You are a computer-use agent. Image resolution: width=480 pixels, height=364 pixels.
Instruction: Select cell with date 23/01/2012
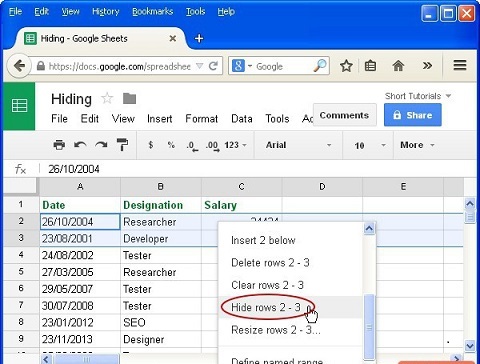tap(80, 322)
